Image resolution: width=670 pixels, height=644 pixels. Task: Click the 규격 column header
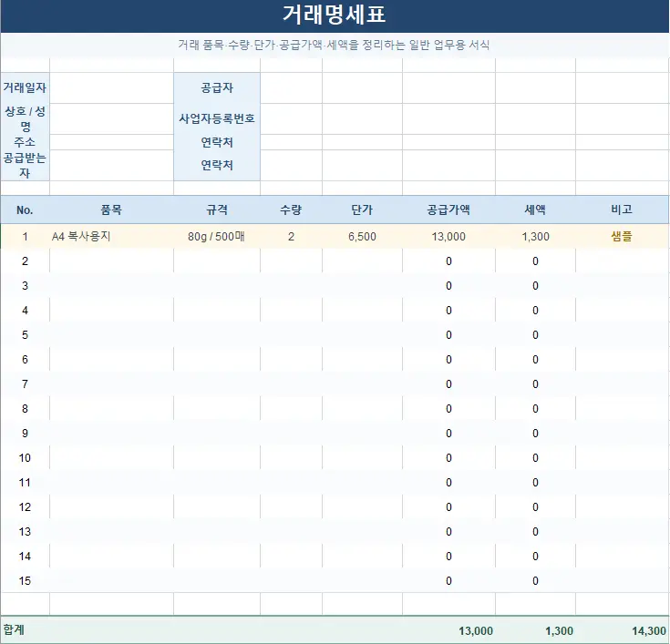coord(217,210)
